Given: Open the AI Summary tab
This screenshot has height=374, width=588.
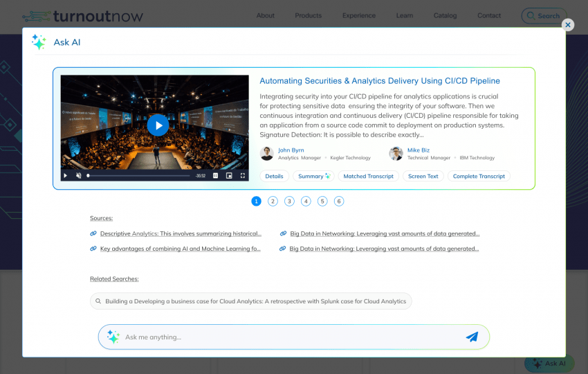Looking at the screenshot, I should click(x=313, y=177).
